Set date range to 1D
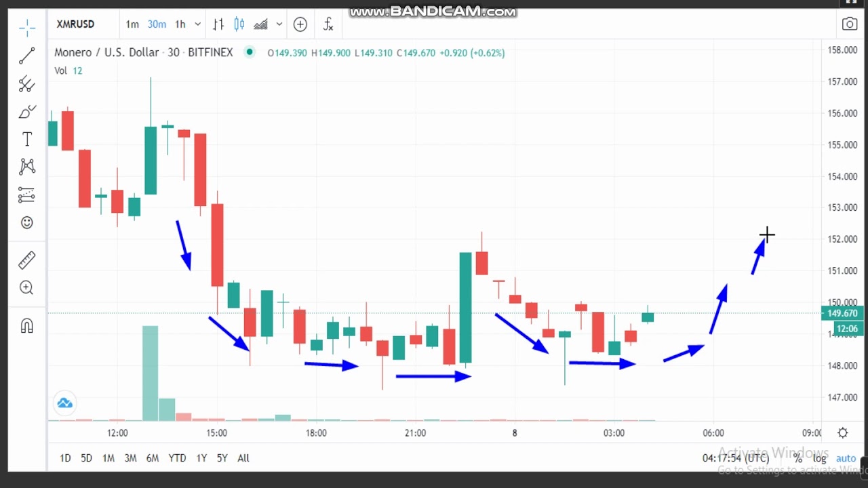 [x=65, y=458]
